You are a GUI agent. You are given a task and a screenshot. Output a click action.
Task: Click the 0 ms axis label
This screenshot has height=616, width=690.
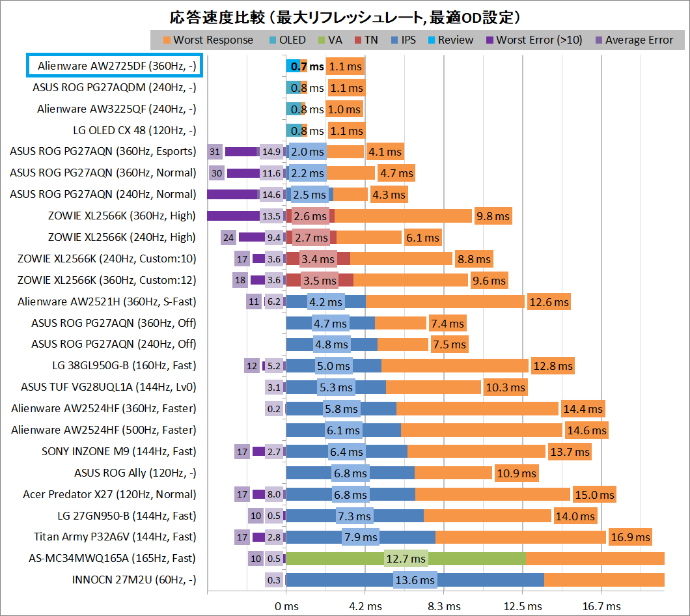286,606
